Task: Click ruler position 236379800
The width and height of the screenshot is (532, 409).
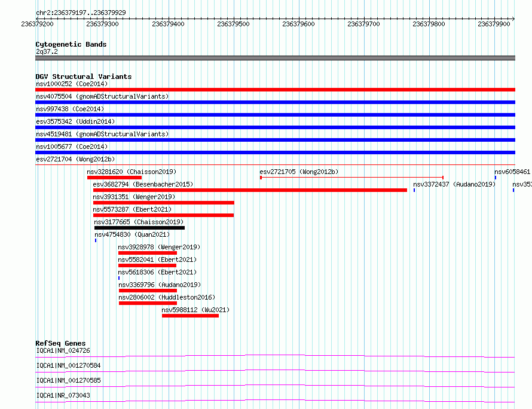Action: (x=429, y=24)
